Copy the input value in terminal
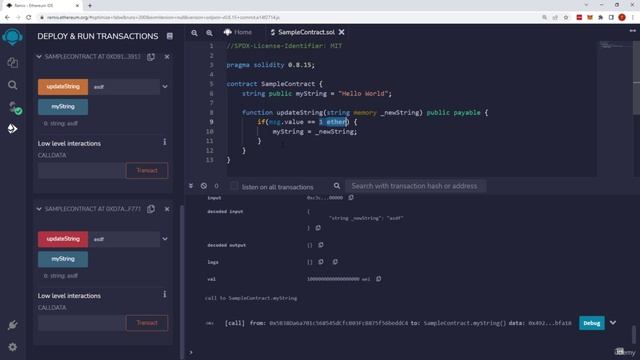Image resolution: width=640 pixels, height=360 pixels. coord(351,198)
